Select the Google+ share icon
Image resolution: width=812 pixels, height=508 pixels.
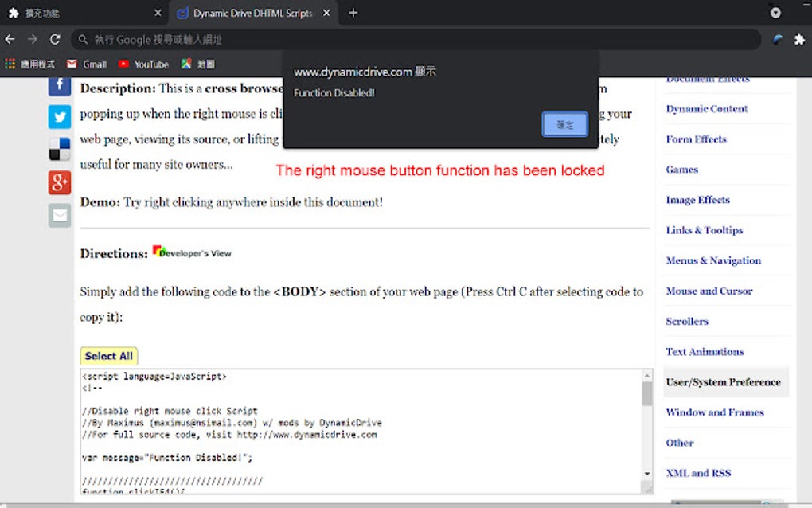[59, 182]
